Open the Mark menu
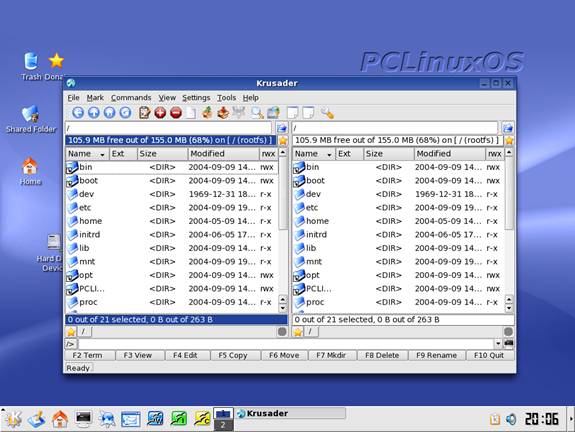Image resolution: width=575 pixels, height=432 pixels. point(95,98)
